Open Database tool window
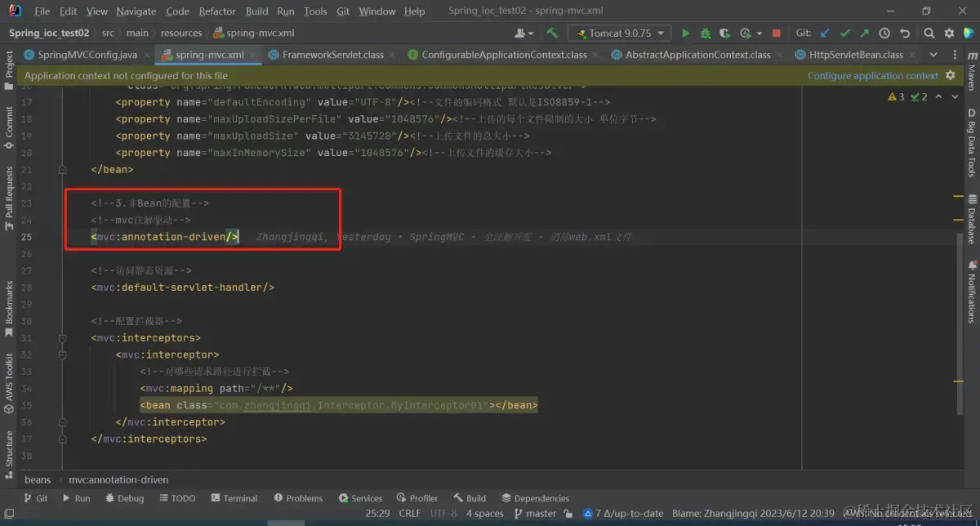 click(971, 219)
